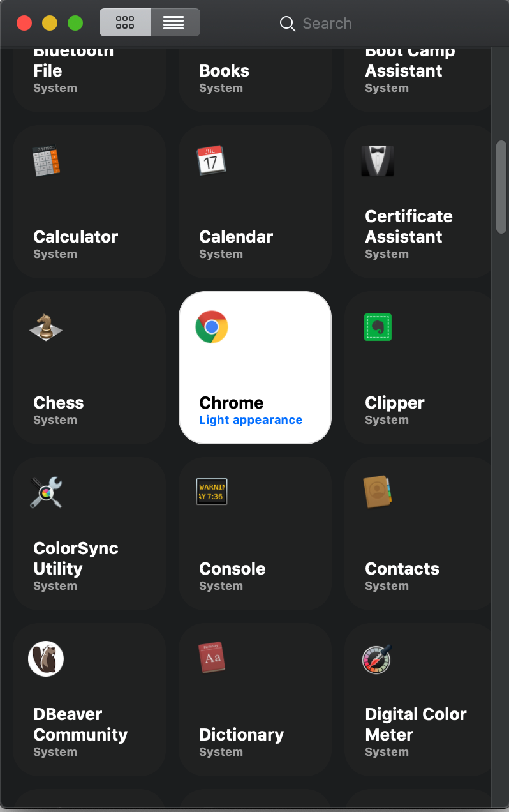Click System label under Console
509x812 pixels.
click(221, 586)
